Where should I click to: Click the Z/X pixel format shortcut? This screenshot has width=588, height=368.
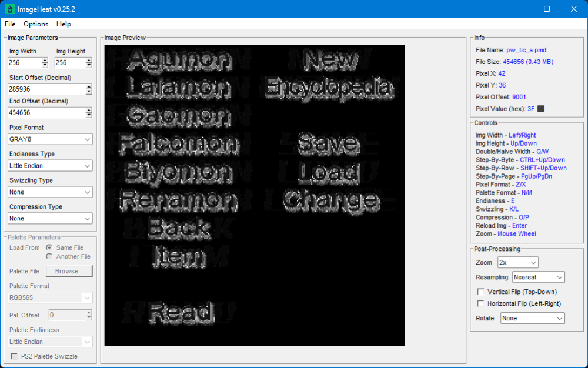(521, 185)
